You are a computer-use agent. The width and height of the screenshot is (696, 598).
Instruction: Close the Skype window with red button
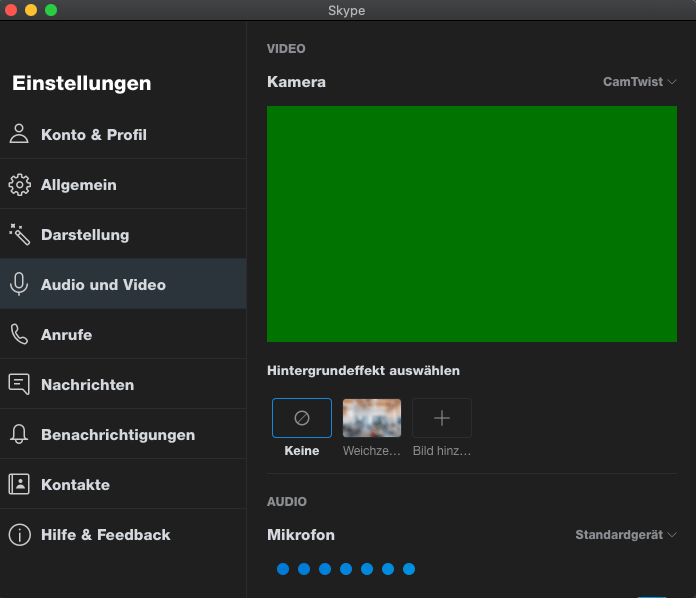11,10
